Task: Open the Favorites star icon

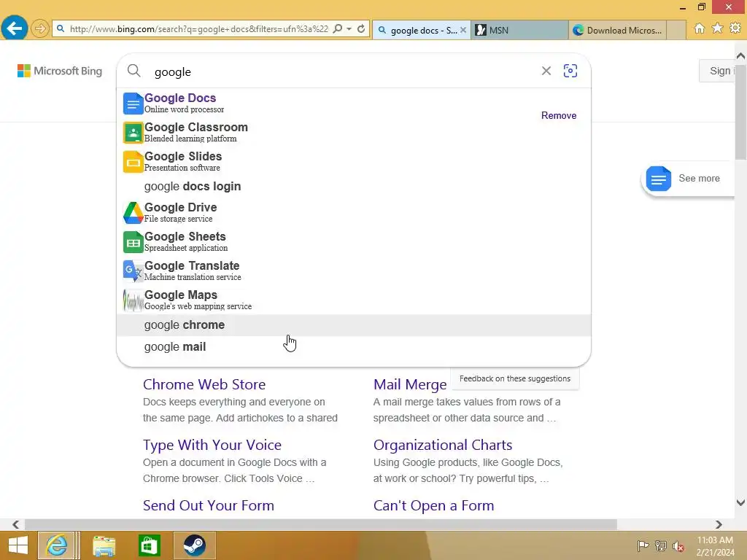Action: (717, 28)
